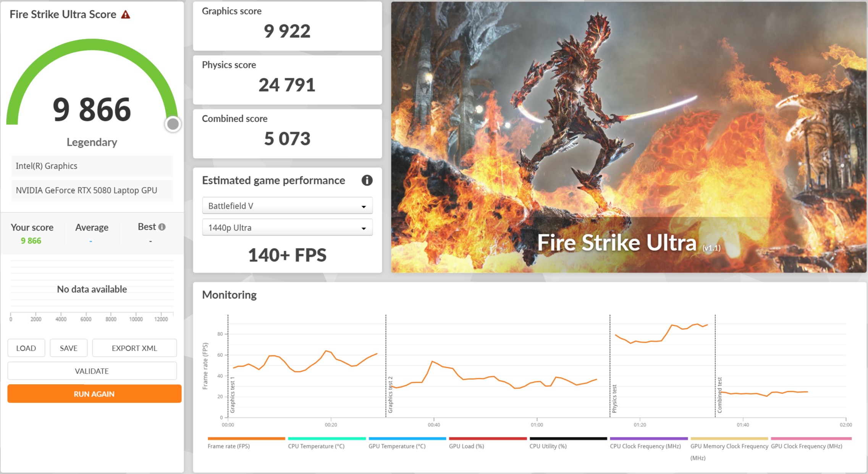
Task: Click the gray gauge end knob
Action: point(173,124)
